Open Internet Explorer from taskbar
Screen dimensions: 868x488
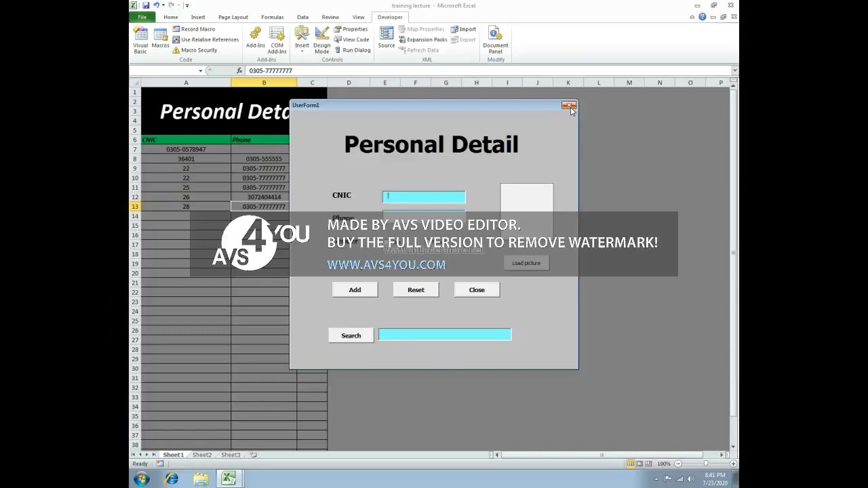point(172,479)
